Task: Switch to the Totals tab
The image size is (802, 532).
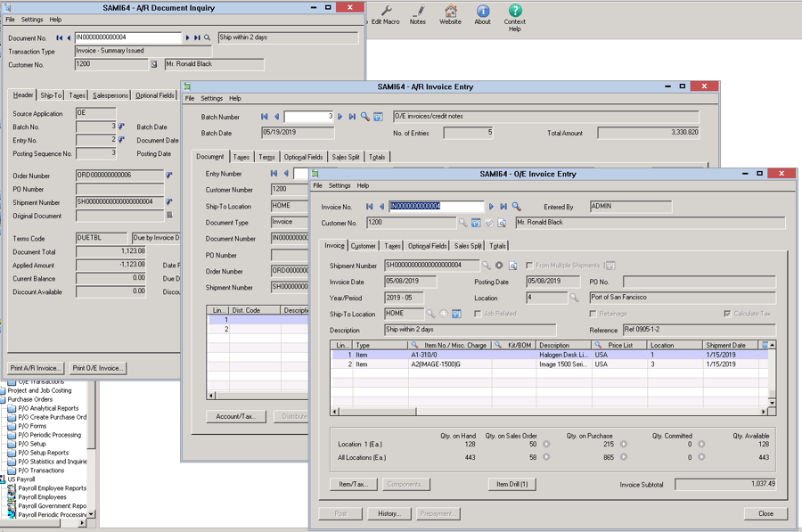Action: tap(497, 246)
